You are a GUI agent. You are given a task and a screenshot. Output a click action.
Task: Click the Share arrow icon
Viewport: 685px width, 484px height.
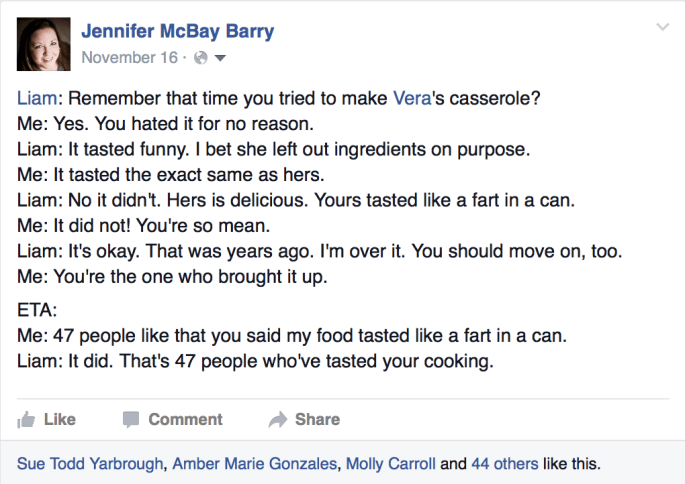pos(278,420)
